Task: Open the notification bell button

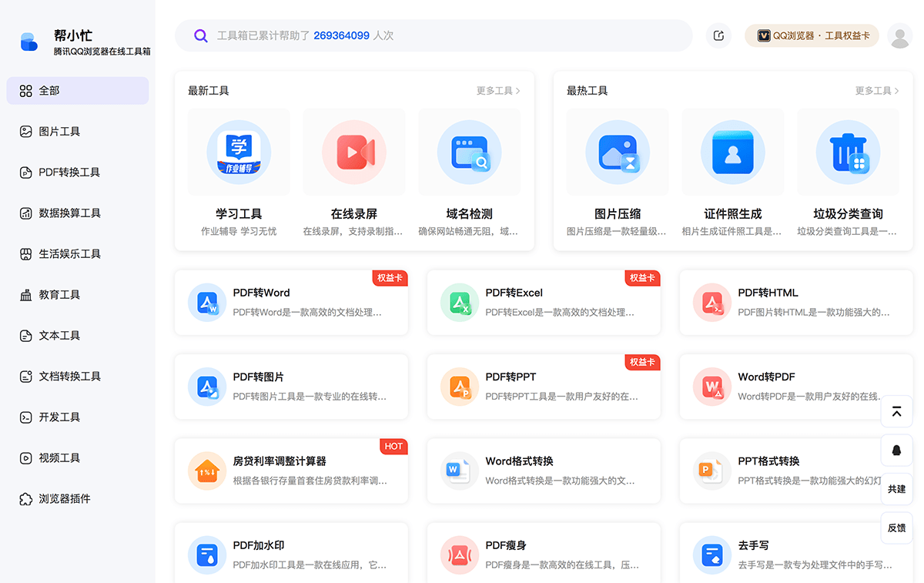Action: click(896, 450)
